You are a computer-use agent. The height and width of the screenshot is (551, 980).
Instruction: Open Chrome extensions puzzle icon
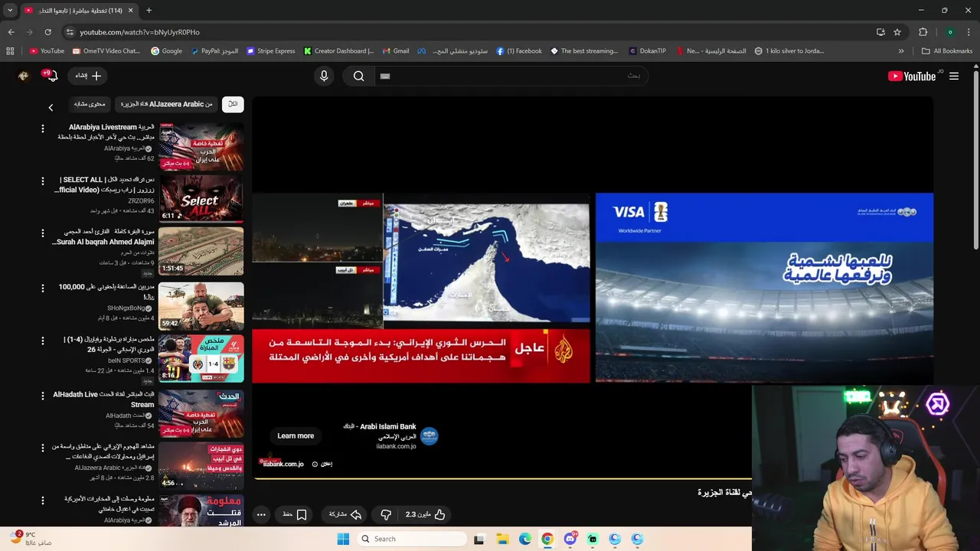[x=923, y=32]
